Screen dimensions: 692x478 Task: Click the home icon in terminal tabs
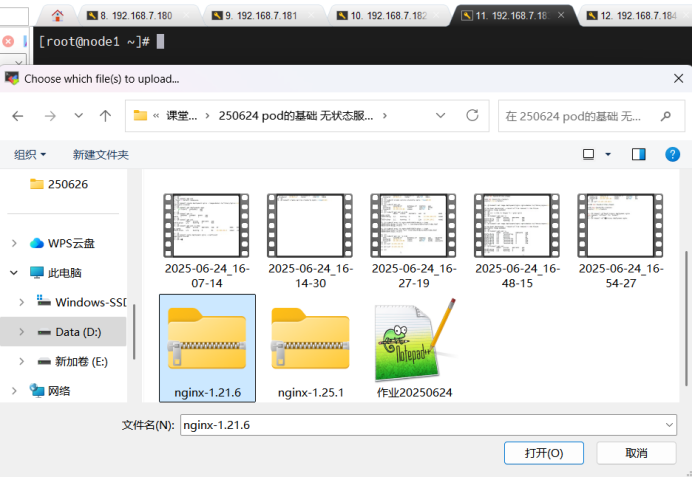click(57, 16)
